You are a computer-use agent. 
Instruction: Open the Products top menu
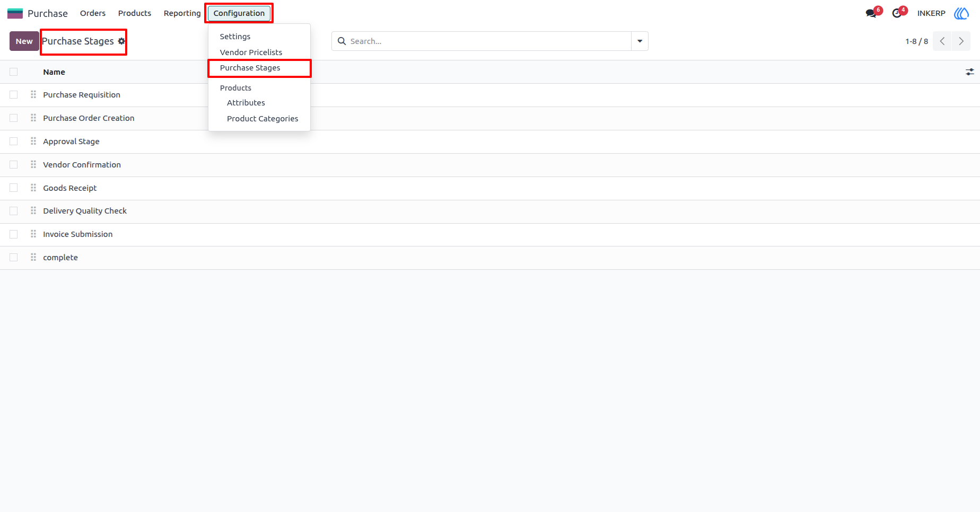click(135, 13)
